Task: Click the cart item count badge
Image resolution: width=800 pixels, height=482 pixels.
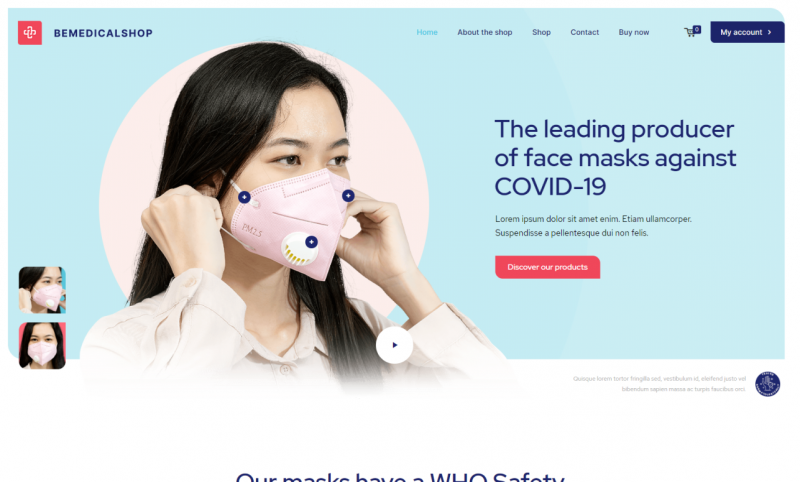Action: tap(697, 29)
